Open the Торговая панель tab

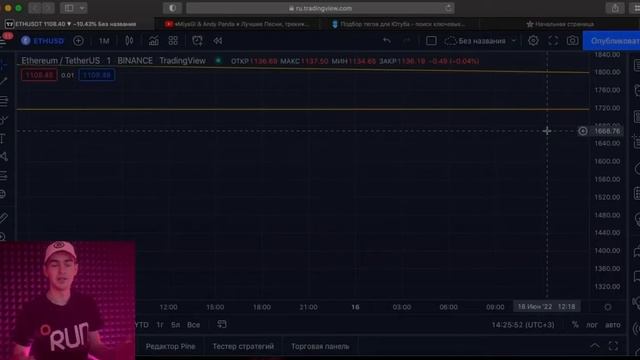point(320,347)
